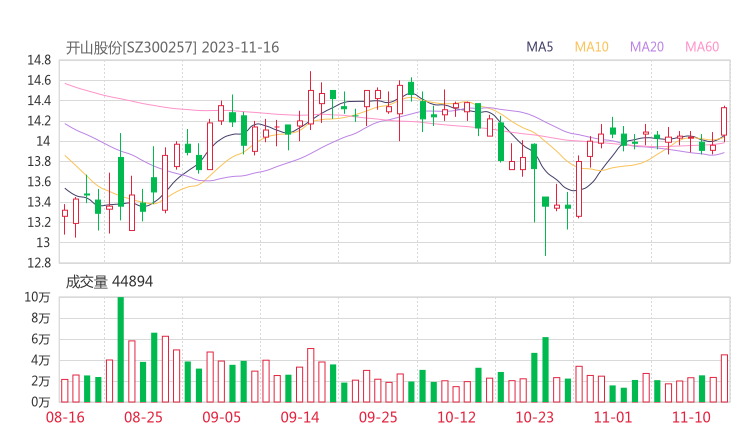740x440 pixels.
Task: Click the MA5 legend label
Action: (x=539, y=47)
